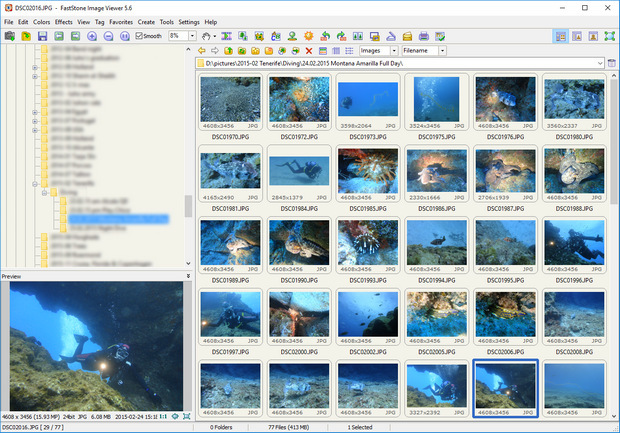
Task: Click the Zoom Out magnifier icon
Action: coord(108,36)
